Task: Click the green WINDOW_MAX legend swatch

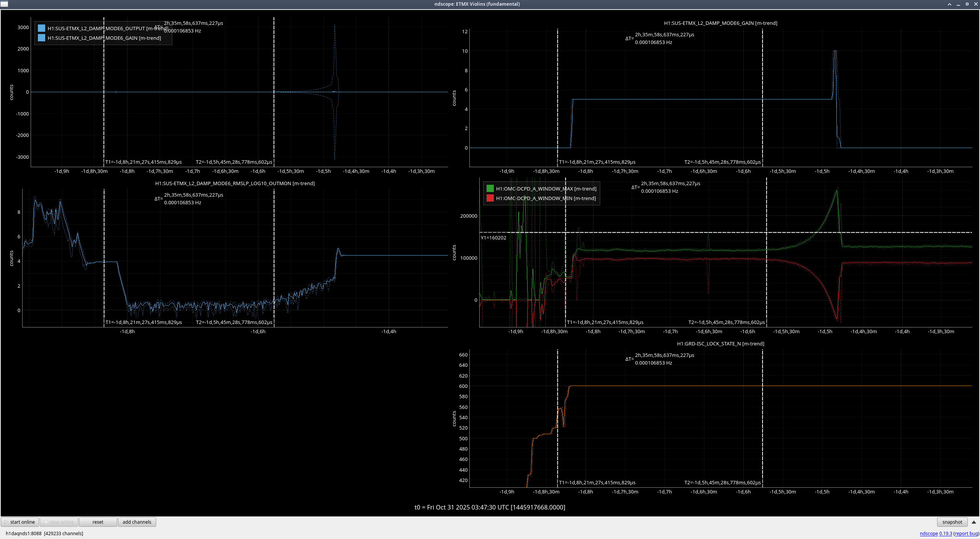Action: [x=490, y=189]
